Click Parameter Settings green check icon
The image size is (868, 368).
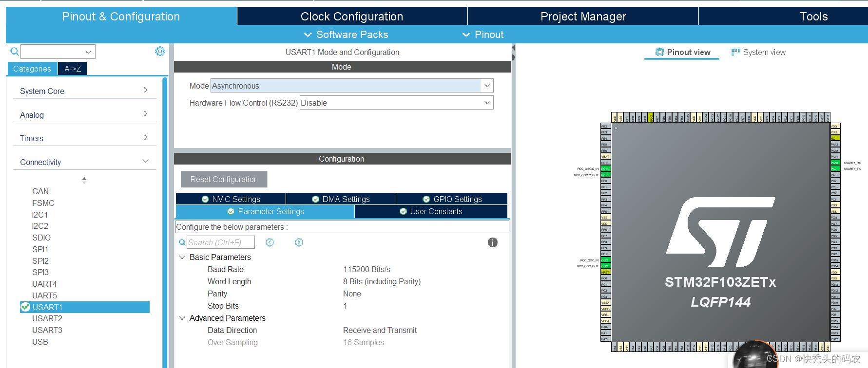click(x=231, y=211)
